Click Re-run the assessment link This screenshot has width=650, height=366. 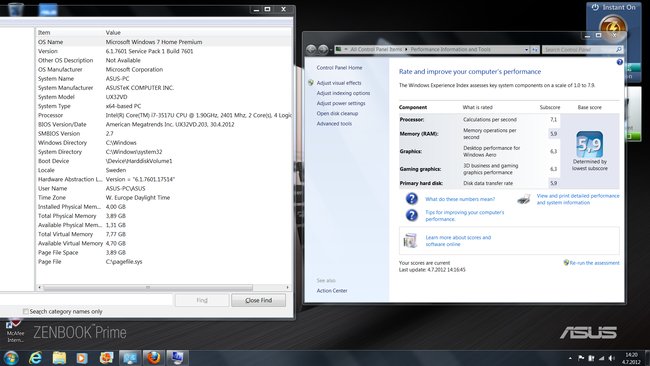594,263
